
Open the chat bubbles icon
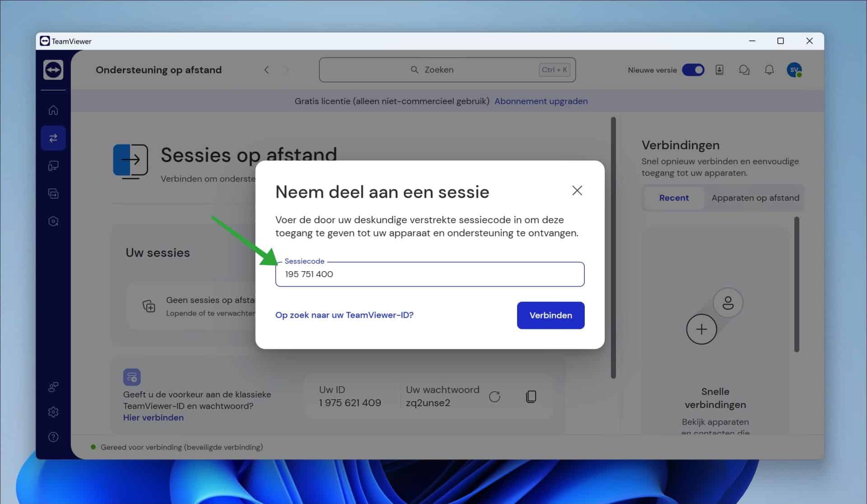point(744,70)
